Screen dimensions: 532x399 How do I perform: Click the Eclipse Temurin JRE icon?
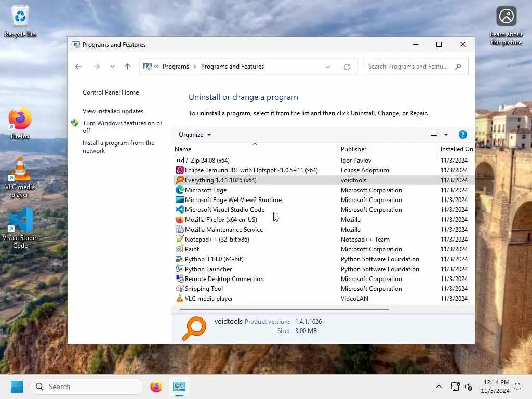(x=179, y=170)
